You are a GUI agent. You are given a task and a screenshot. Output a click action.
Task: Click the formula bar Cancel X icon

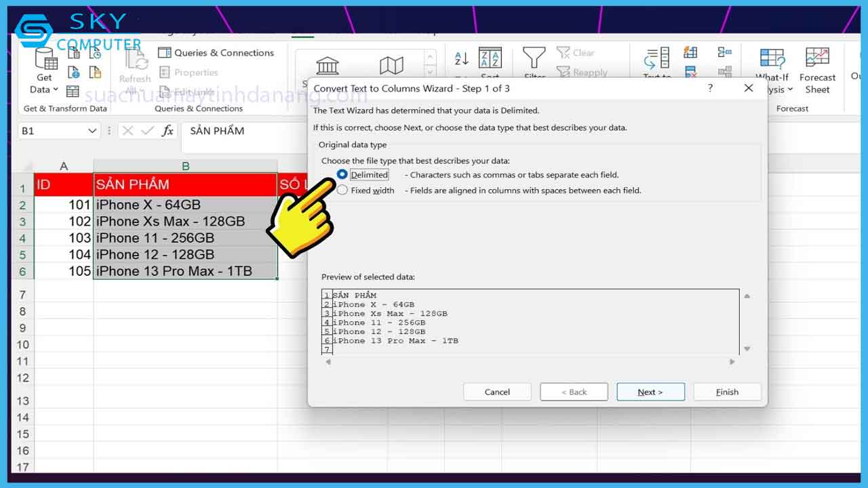(127, 131)
